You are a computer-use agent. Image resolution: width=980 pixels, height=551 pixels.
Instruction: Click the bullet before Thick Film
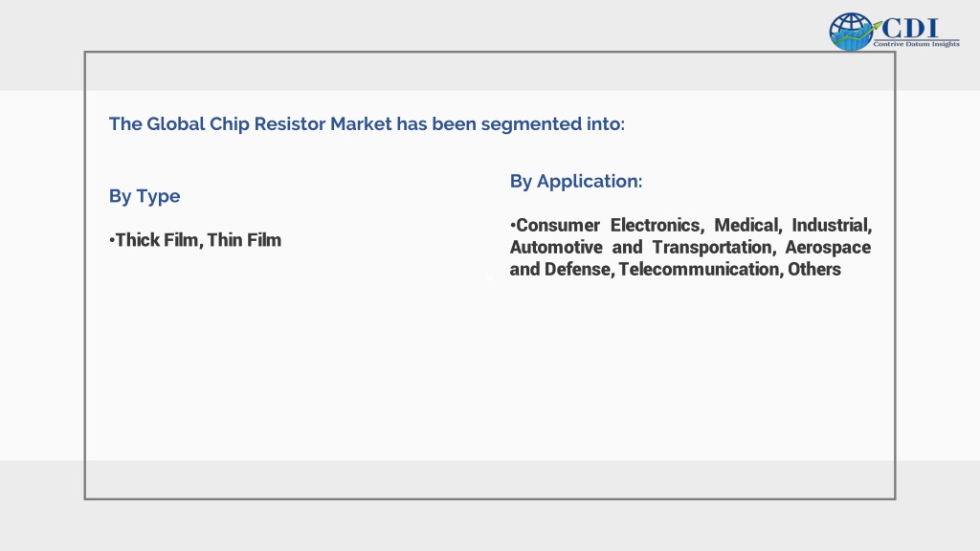click(112, 240)
